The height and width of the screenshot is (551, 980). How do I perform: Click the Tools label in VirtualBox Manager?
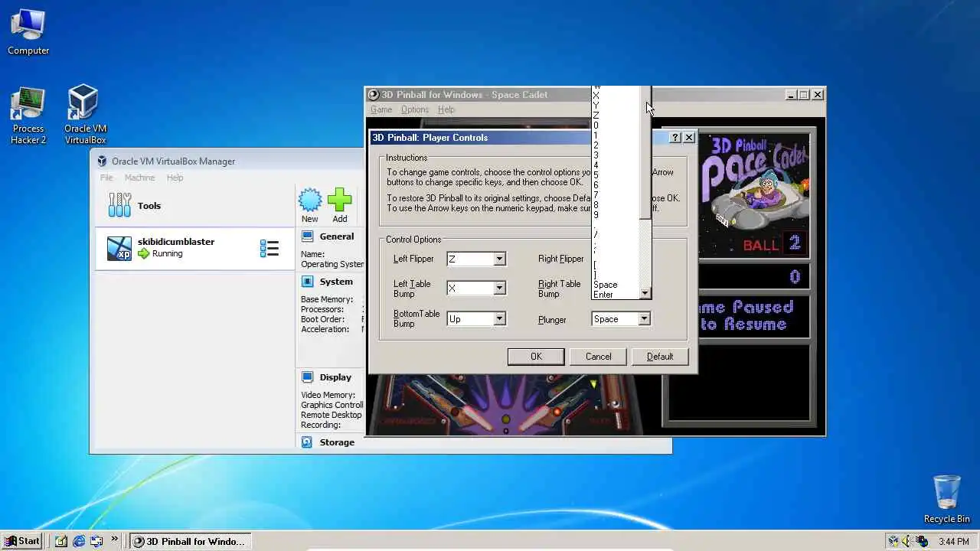point(149,206)
